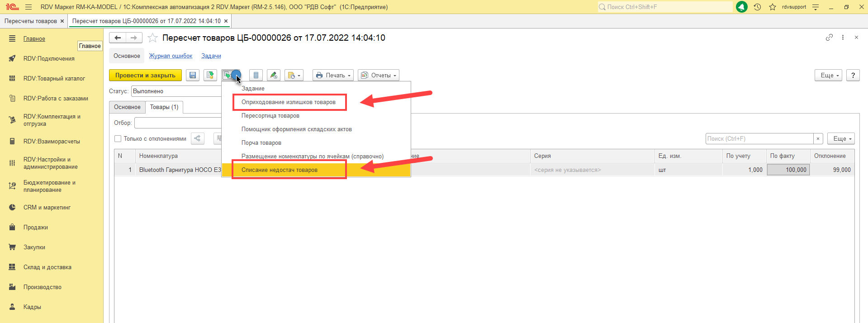Open RDV:Товарный каталог sidebar section
The width and height of the screenshot is (868, 323).
coord(54,79)
